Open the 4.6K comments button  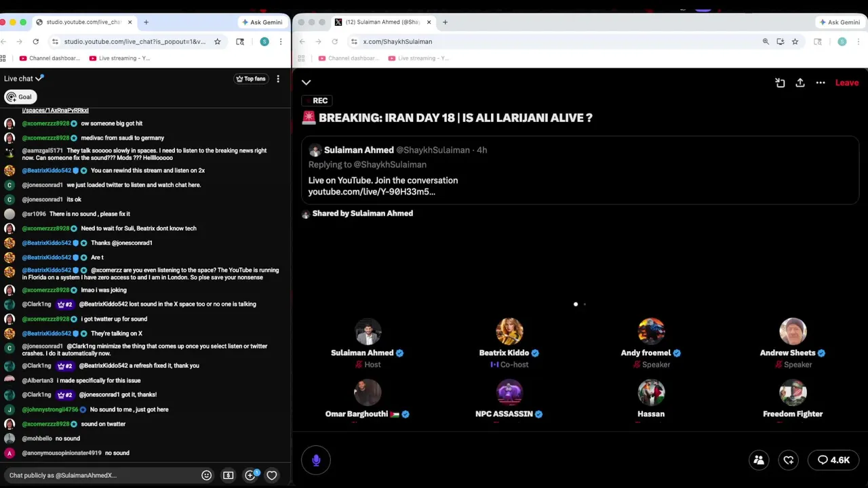pyautogui.click(x=833, y=460)
